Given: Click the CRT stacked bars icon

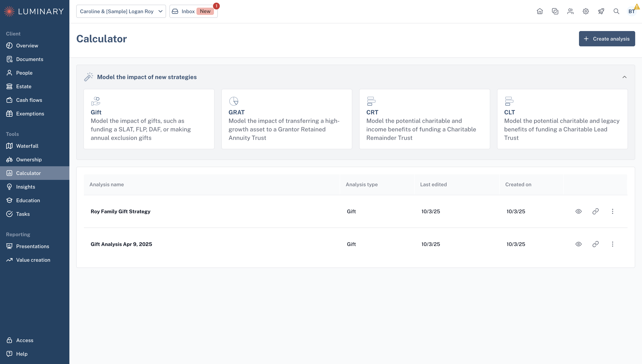Looking at the screenshot, I should tap(371, 101).
